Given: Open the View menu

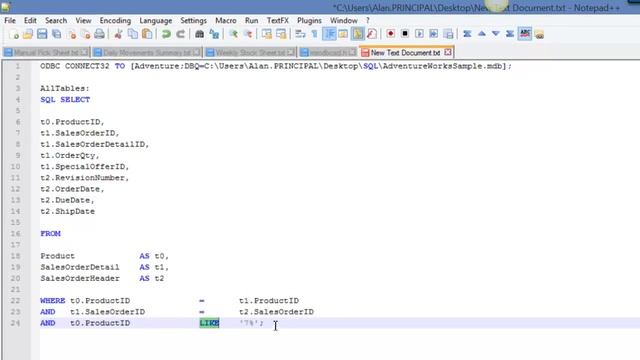Looking at the screenshot, I should point(83,20).
